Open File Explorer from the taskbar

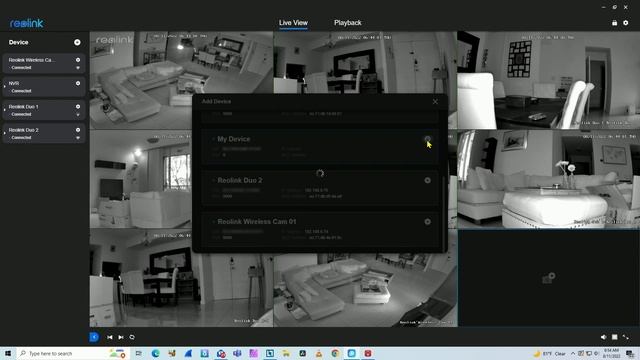pyautogui.click(x=286, y=353)
